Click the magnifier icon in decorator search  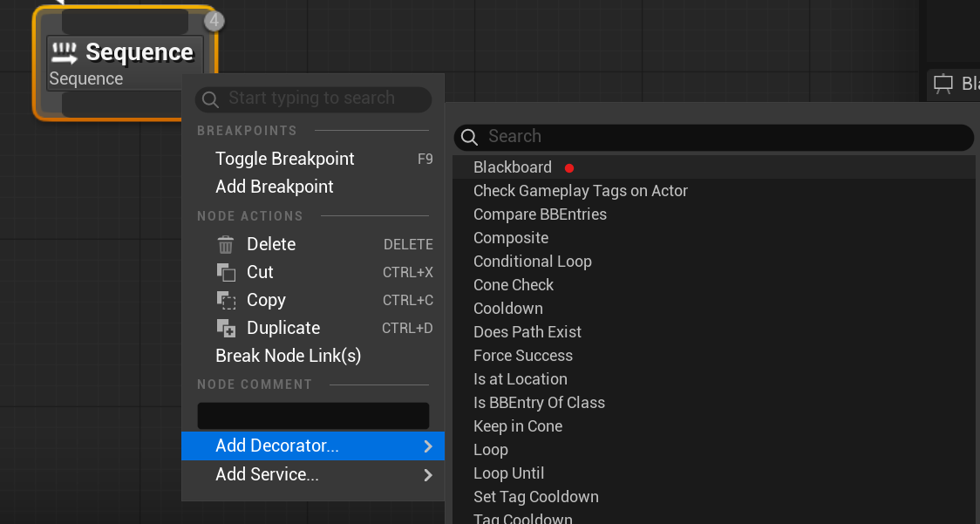469,137
